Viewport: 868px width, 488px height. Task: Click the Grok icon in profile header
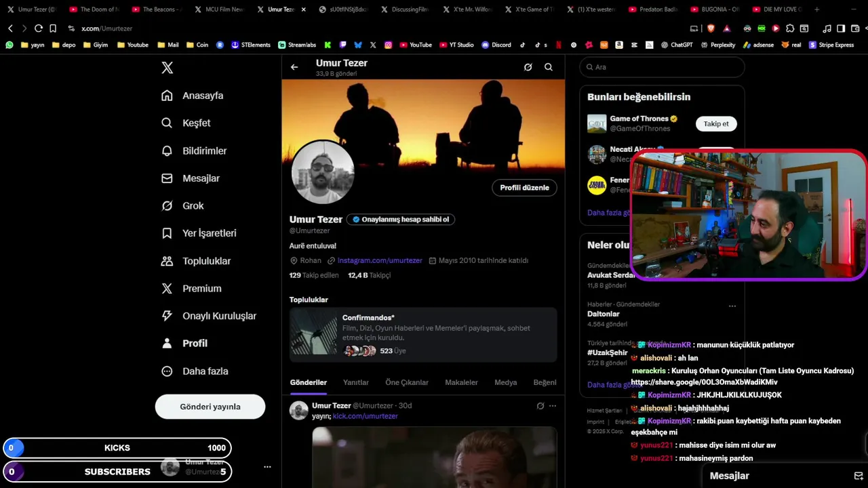(x=528, y=67)
